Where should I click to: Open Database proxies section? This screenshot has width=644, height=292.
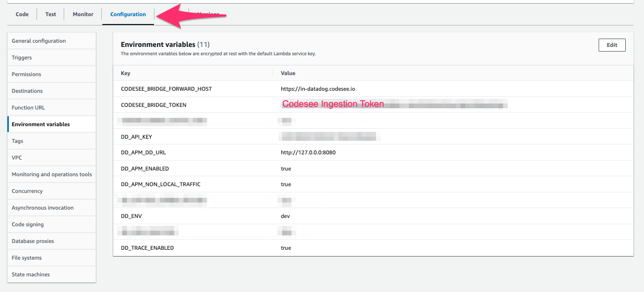[x=52, y=241]
